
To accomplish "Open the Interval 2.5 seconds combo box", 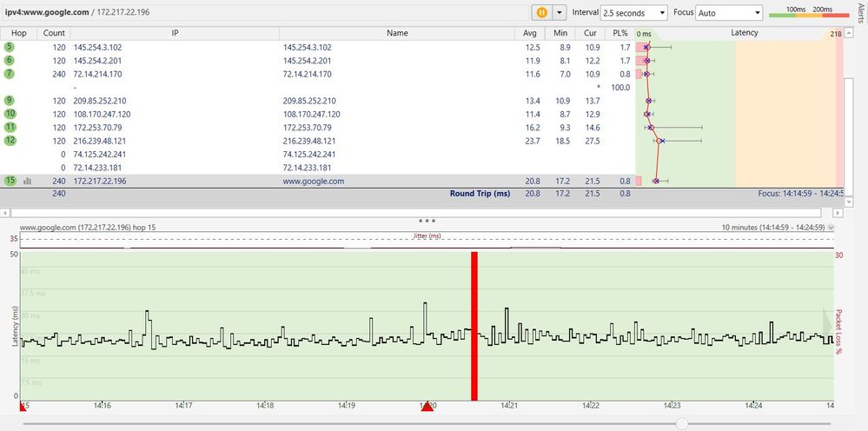I will [x=633, y=13].
